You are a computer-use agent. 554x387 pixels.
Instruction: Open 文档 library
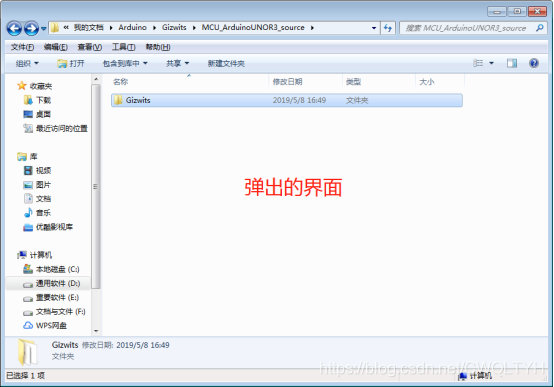[37, 199]
